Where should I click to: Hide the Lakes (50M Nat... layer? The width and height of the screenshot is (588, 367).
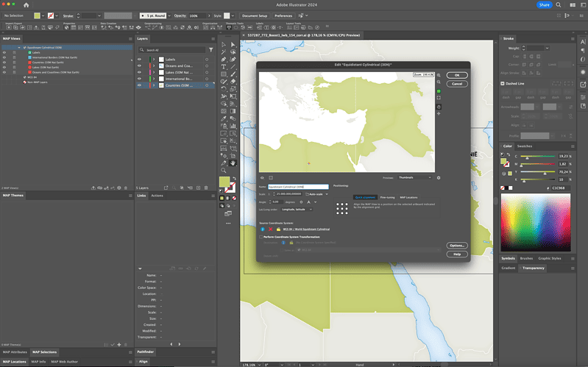tap(139, 72)
